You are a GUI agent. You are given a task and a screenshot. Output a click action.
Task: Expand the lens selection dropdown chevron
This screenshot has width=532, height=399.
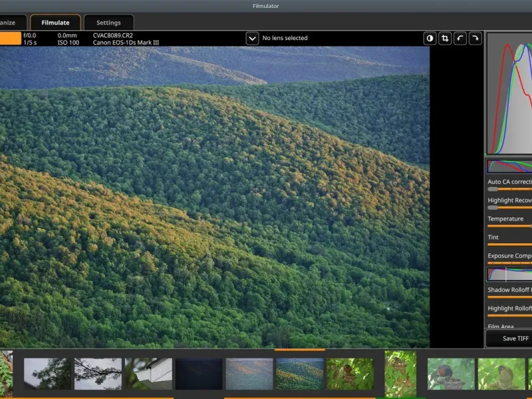(x=252, y=39)
